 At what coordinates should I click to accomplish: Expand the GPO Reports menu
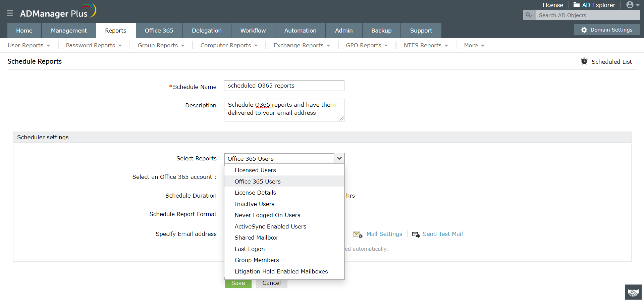pos(367,45)
